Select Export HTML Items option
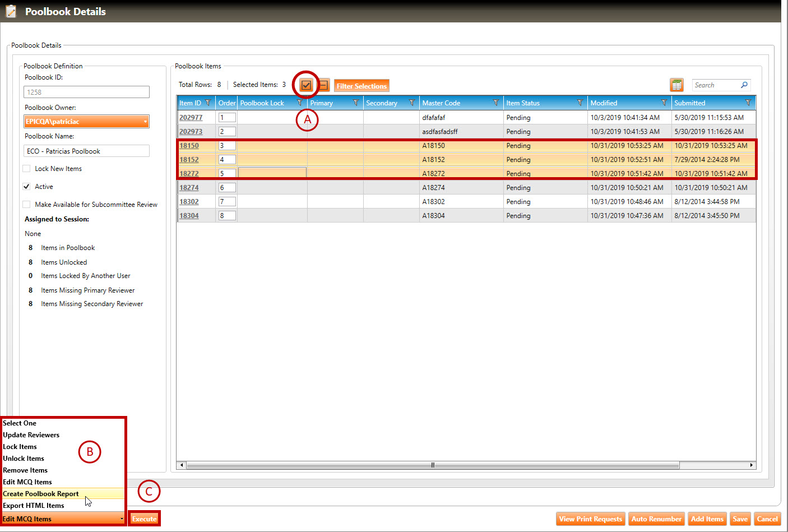Image resolution: width=788 pixels, height=532 pixels. pyautogui.click(x=34, y=506)
